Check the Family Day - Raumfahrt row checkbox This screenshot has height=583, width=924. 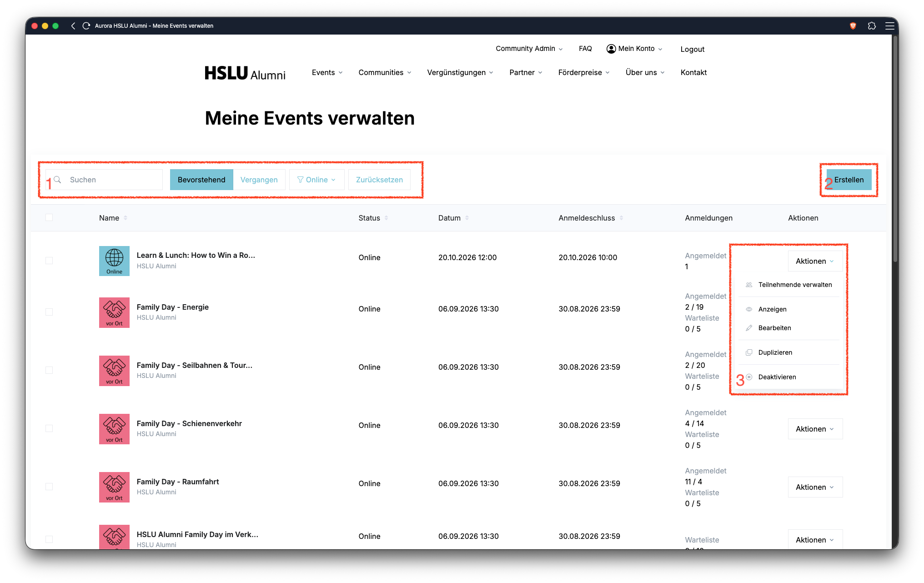[x=49, y=487]
